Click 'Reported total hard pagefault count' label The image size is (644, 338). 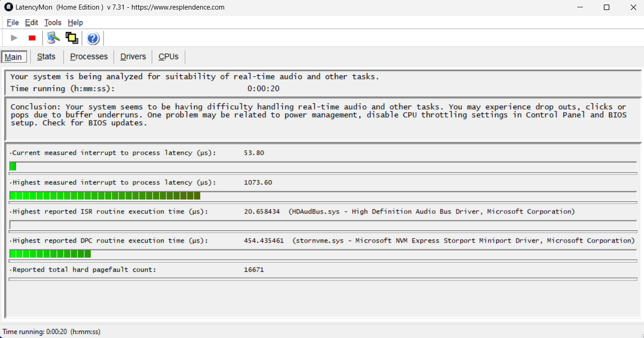click(x=84, y=270)
